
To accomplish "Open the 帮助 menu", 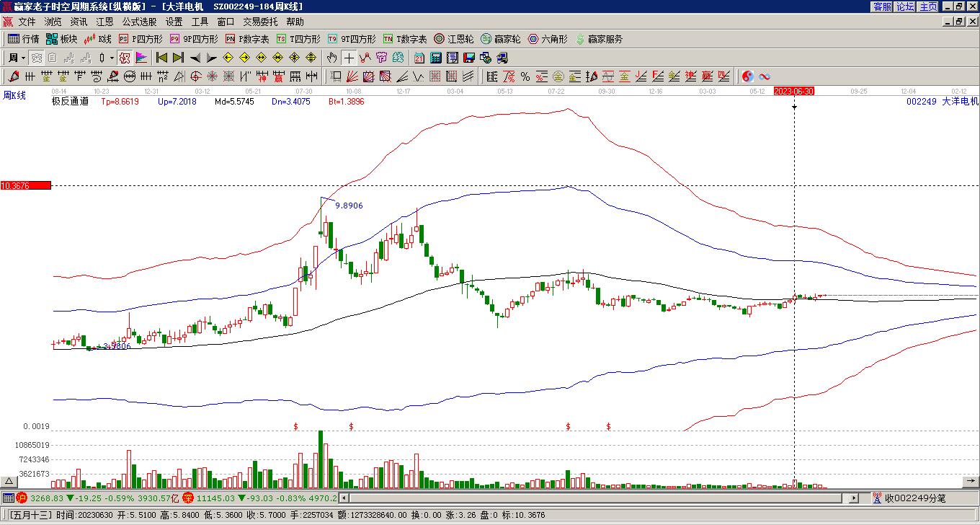I will [295, 22].
